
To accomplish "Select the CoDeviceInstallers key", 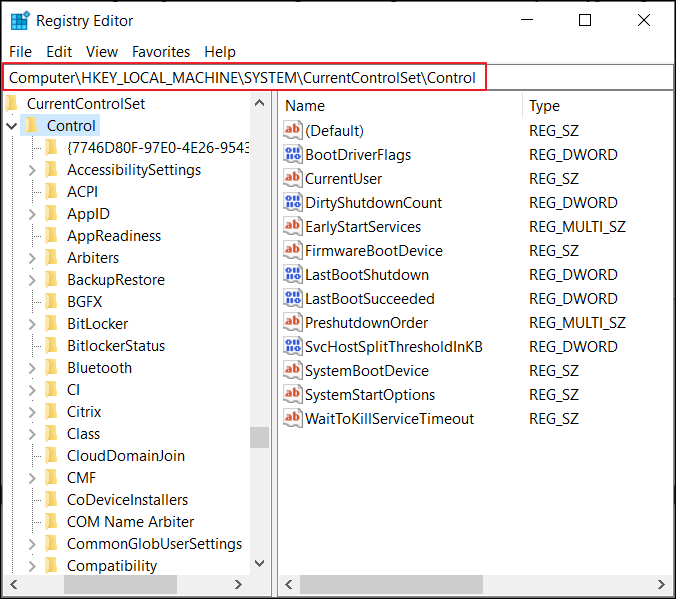I will point(127,499).
